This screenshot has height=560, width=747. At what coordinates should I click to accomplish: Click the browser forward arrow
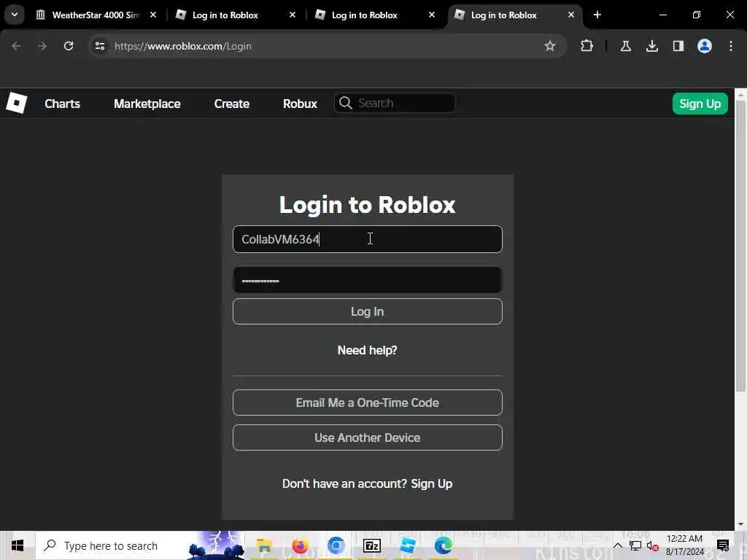42,46
